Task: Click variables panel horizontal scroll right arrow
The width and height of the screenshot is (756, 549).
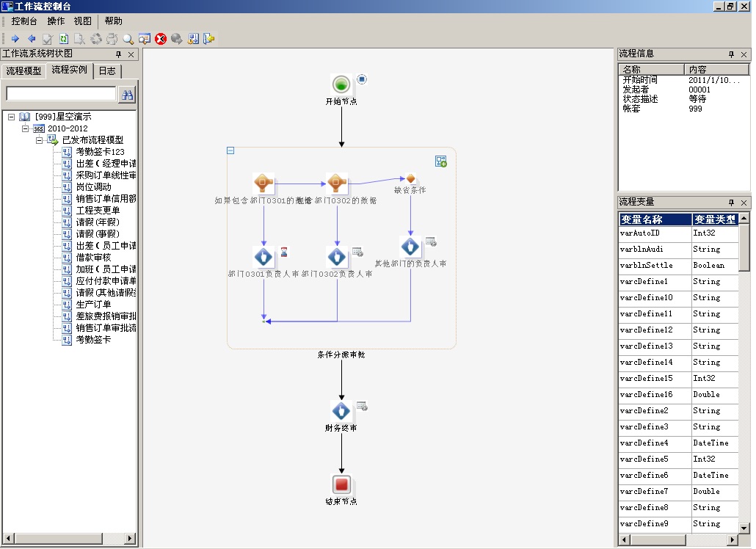Action: (733, 540)
